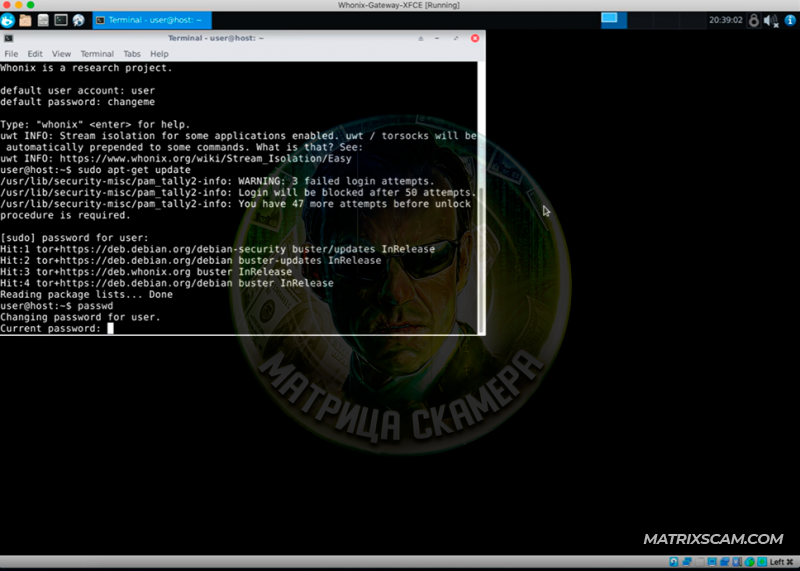
Task: Click the 'user@host:~$ passwd' line
Action: (x=57, y=306)
